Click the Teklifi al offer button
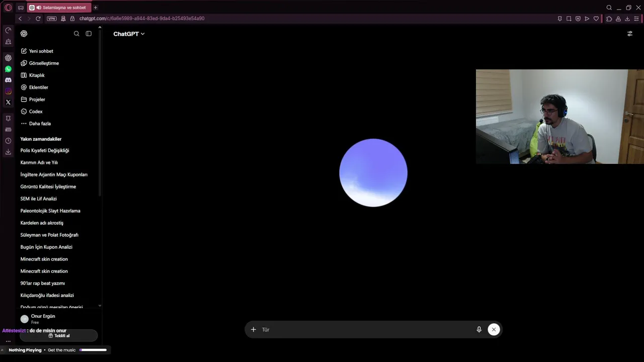Image resolution: width=644 pixels, height=362 pixels. (x=59, y=335)
